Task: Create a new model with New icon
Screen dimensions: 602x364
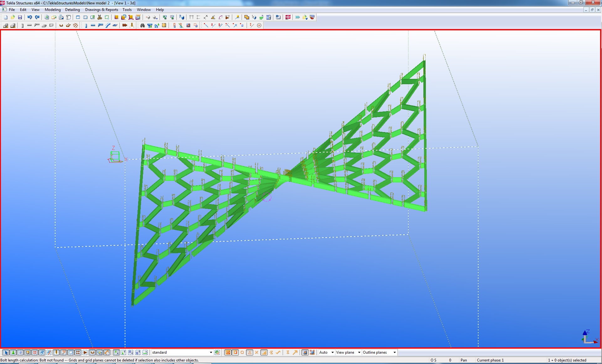Action: pyautogui.click(x=6, y=17)
